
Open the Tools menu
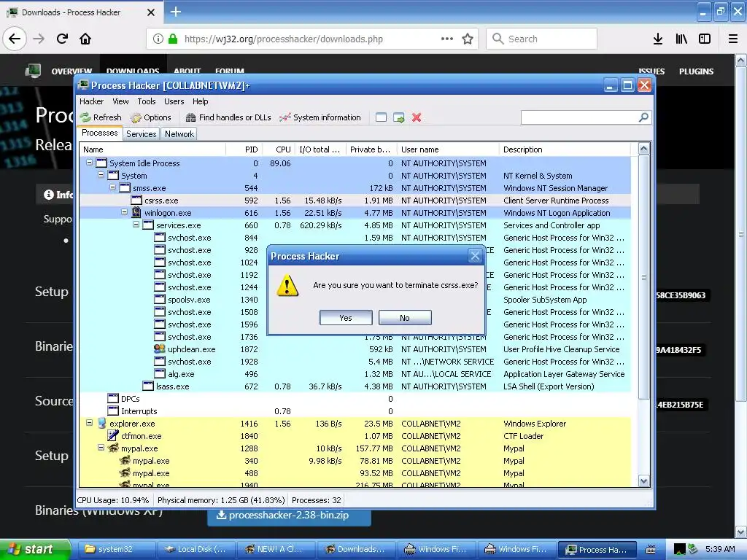point(147,101)
